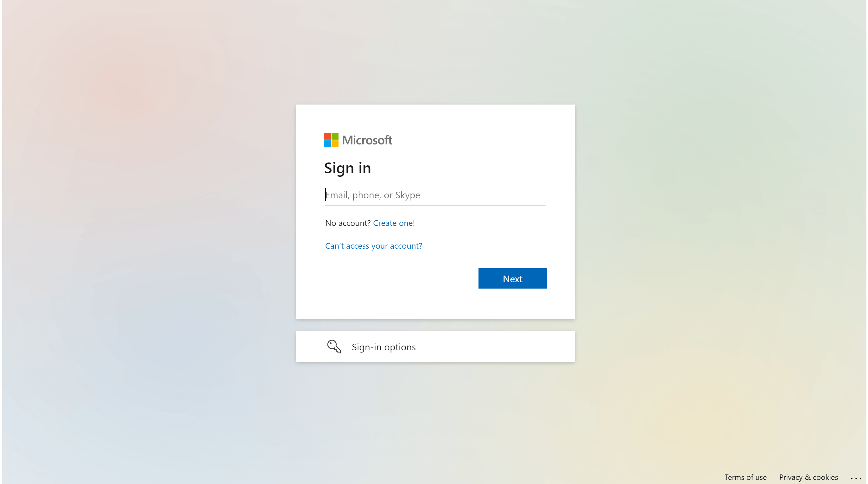Click the Microsoft wordmark text
The width and height of the screenshot is (868, 484).
pos(367,140)
